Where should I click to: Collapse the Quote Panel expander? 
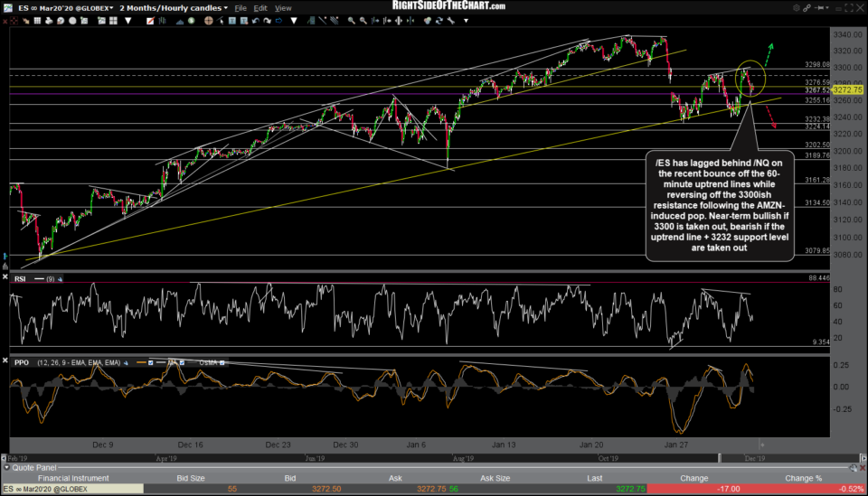click(x=6, y=468)
